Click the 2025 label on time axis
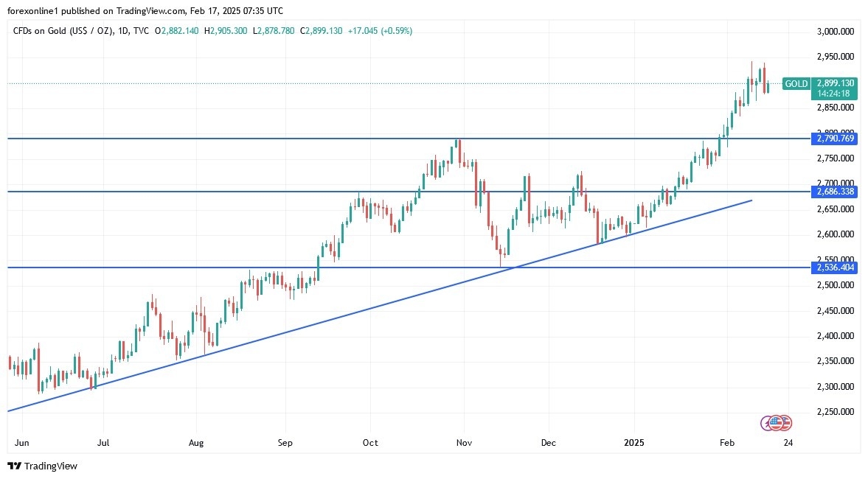Screen dimensions: 868x479 point(634,443)
